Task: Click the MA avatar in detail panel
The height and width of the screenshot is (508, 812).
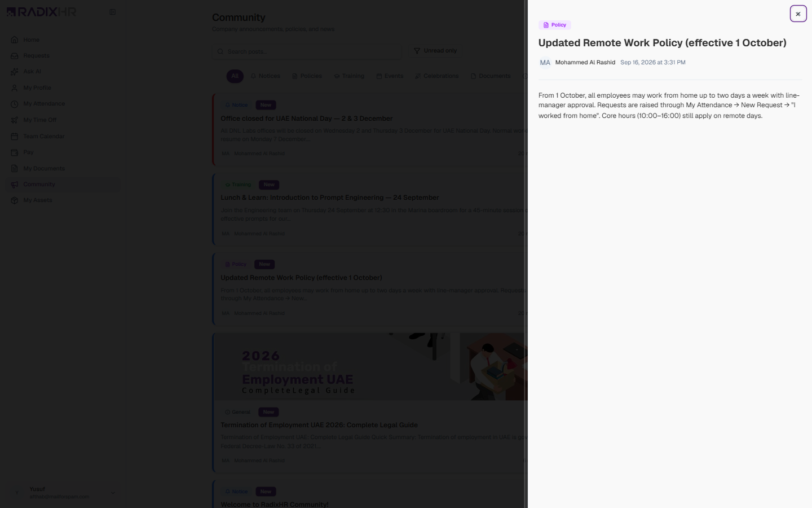Action: coord(545,63)
